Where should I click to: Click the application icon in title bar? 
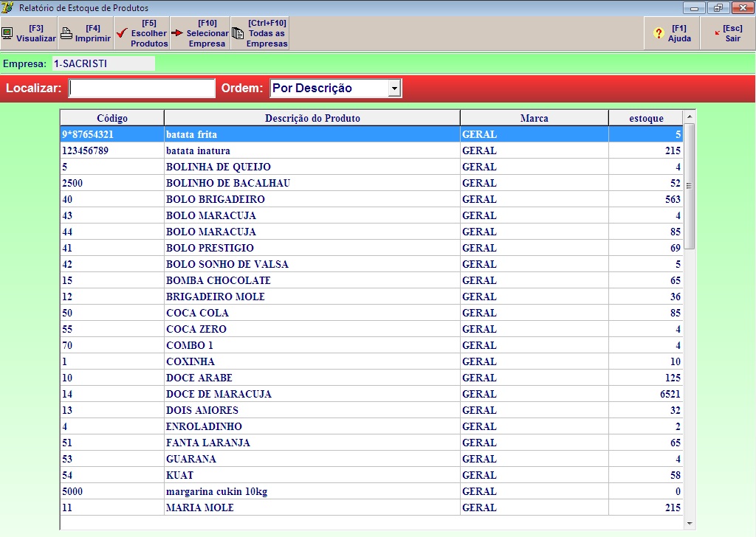pyautogui.click(x=8, y=7)
